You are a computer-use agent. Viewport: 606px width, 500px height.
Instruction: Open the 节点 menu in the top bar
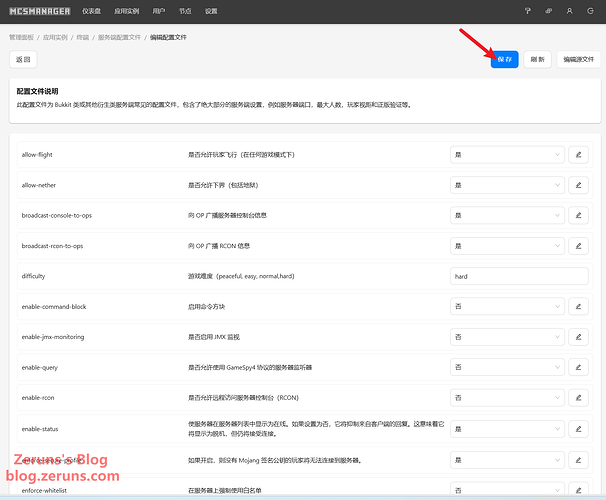point(185,11)
